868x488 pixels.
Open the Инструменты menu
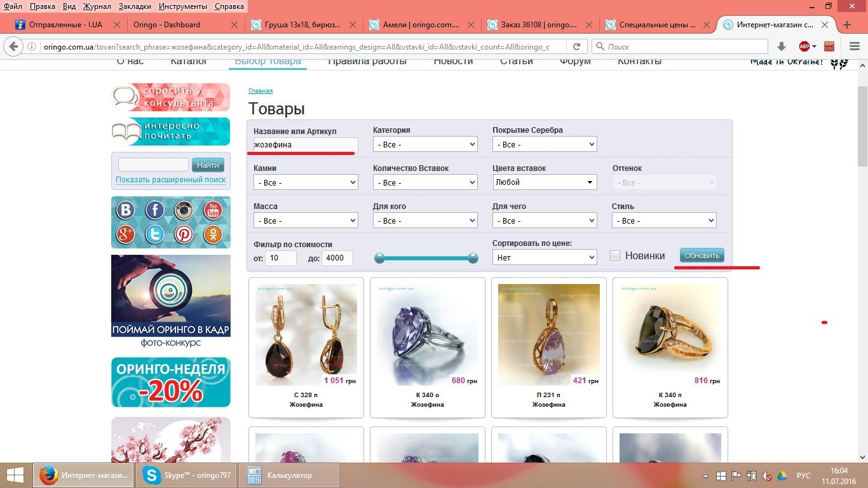point(182,6)
